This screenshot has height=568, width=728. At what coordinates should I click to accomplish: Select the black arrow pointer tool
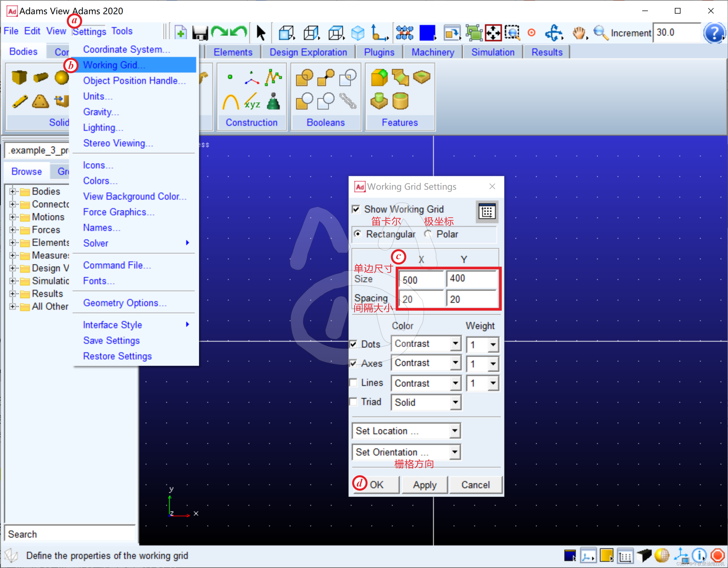[x=261, y=33]
